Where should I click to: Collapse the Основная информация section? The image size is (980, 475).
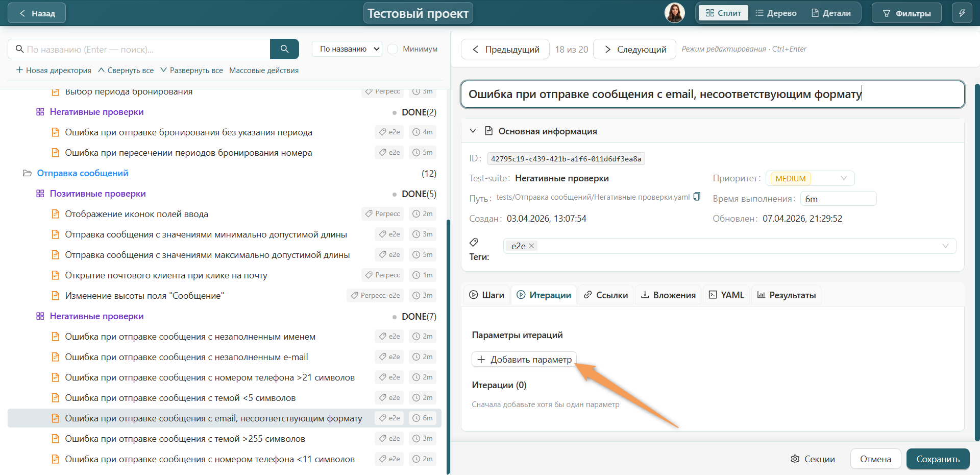click(473, 131)
